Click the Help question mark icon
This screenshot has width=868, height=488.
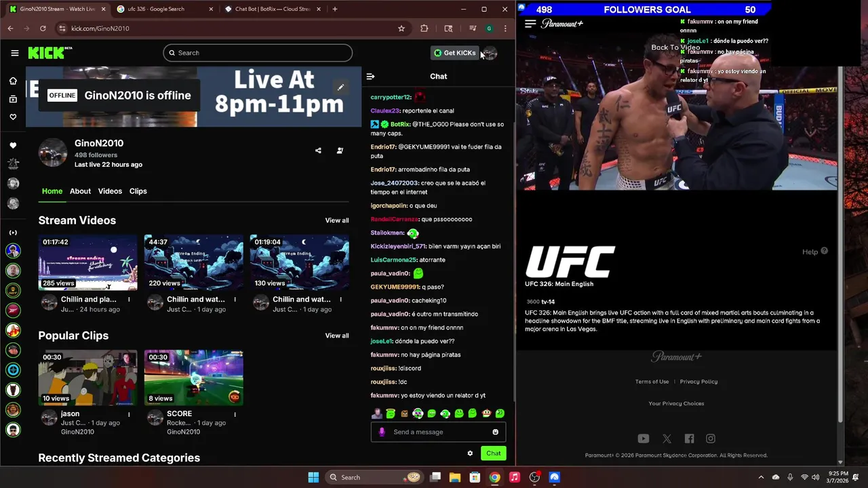[x=824, y=251]
